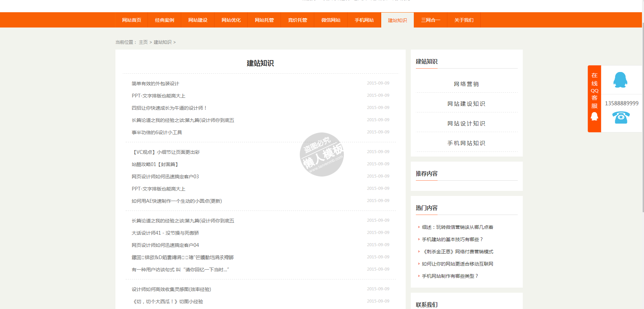Image resolution: width=644 pixels, height=309 pixels.
Task: Click the blue telephone icon
Action: pyautogui.click(x=621, y=117)
